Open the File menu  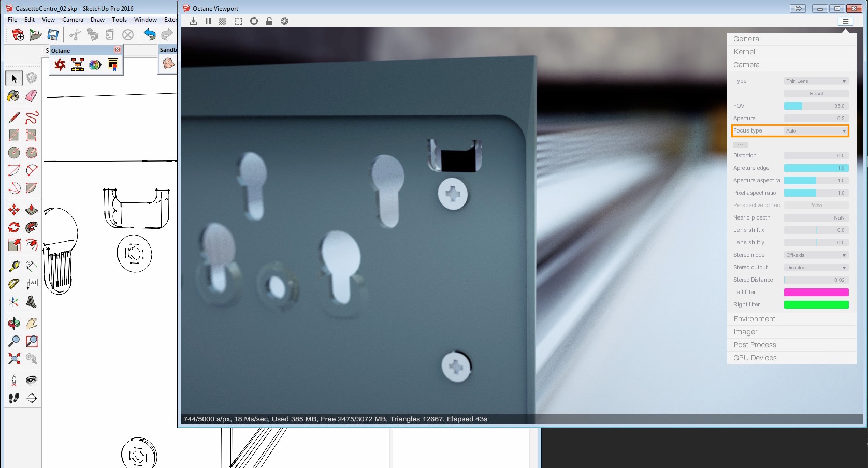pyautogui.click(x=12, y=20)
